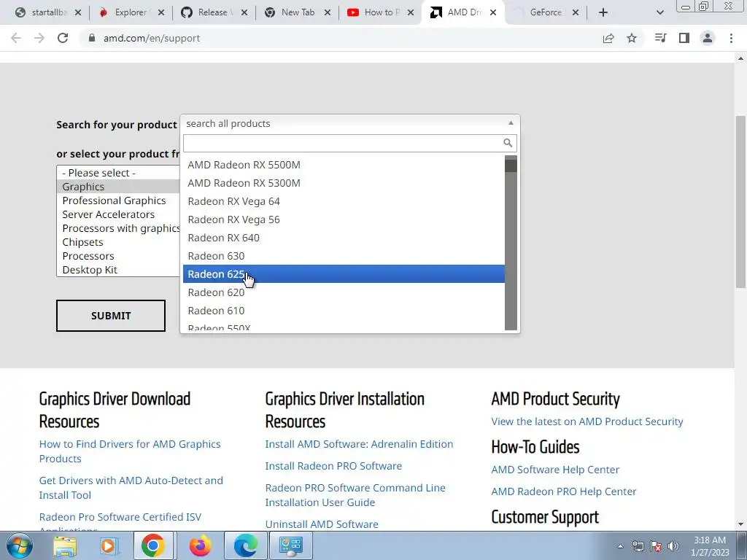747x560 pixels.
Task: Click the SUBMIT button
Action: (111, 316)
